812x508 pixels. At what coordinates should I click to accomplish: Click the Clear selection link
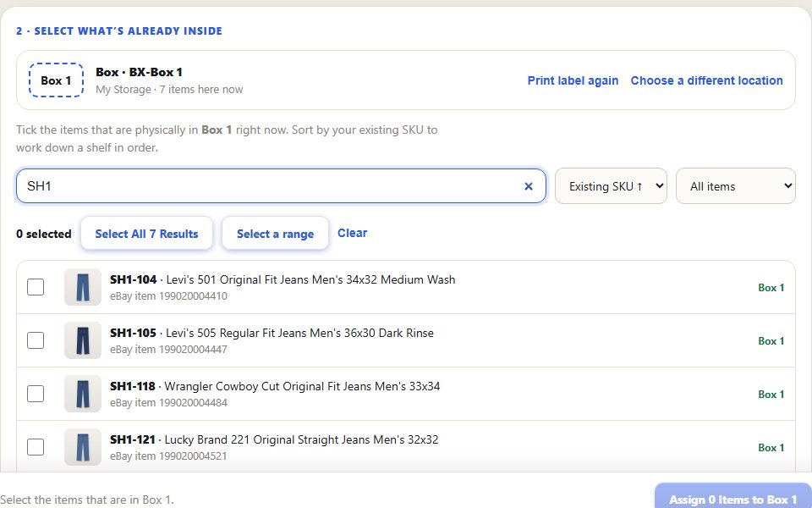(x=352, y=234)
